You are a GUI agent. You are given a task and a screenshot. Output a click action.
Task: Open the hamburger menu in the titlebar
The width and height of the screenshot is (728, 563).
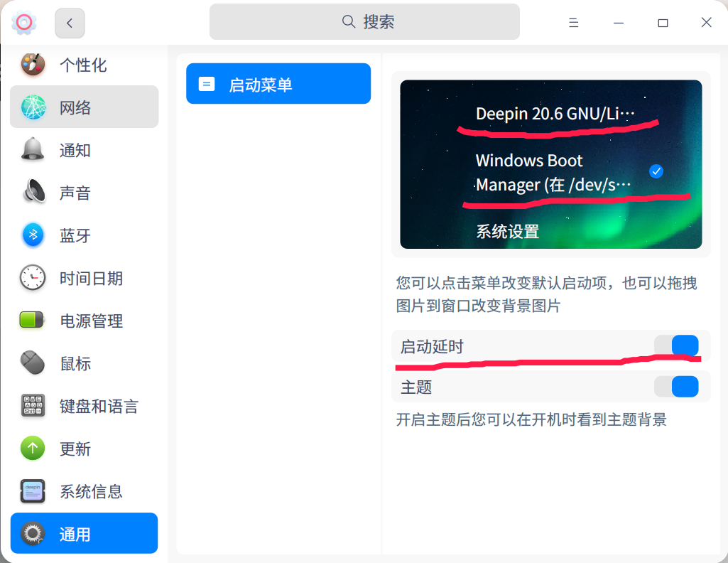(x=573, y=22)
